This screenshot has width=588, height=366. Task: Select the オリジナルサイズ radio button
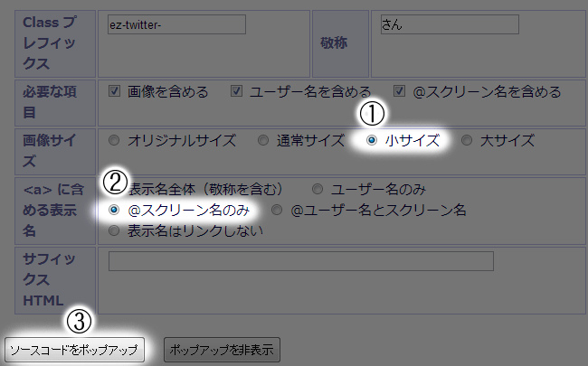(x=114, y=140)
